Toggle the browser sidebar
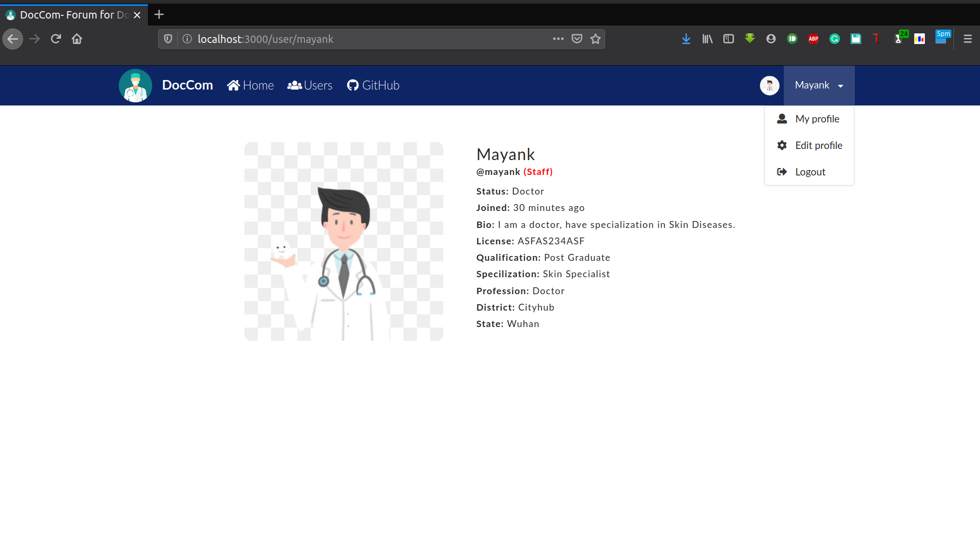This screenshot has width=980, height=538. (x=729, y=39)
